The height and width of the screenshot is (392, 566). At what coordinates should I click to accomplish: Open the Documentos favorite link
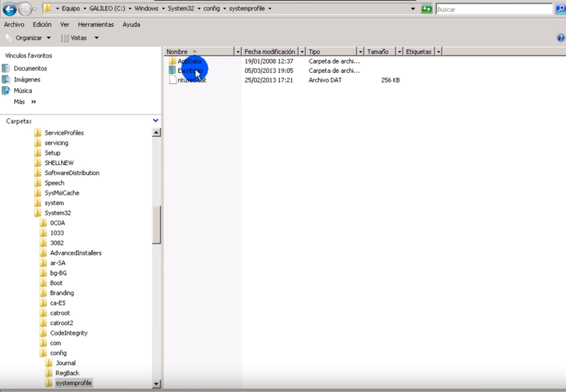coord(30,68)
